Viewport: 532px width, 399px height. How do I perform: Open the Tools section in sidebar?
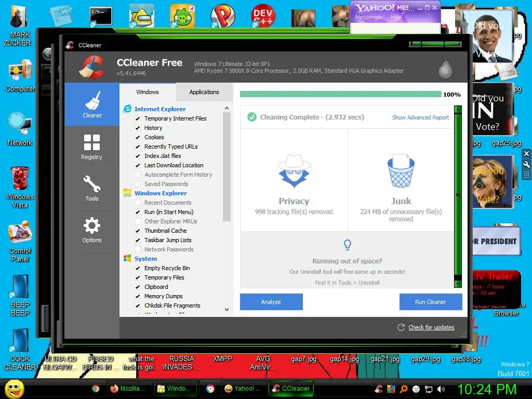[92, 188]
